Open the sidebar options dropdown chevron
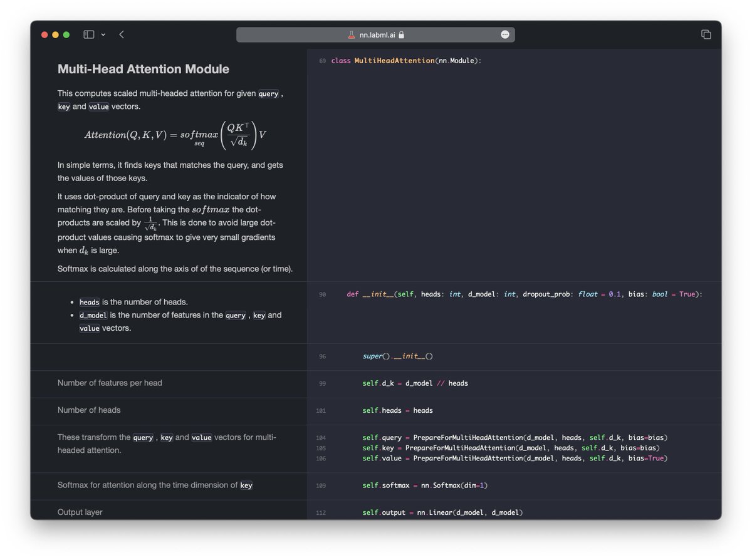 103,34
